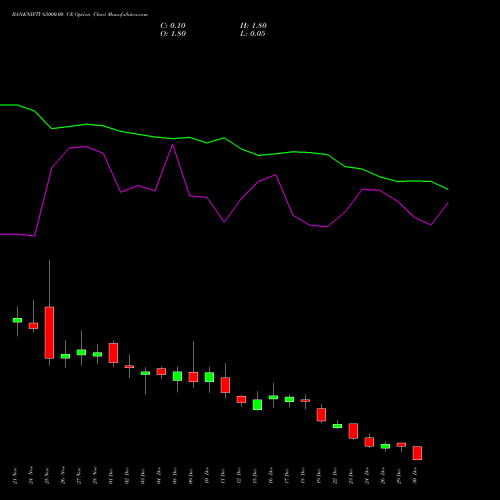Image resolution: width=500 pixels, height=500 pixels.
Task: Click the red candle for 19 Dec
Action: [321, 415]
